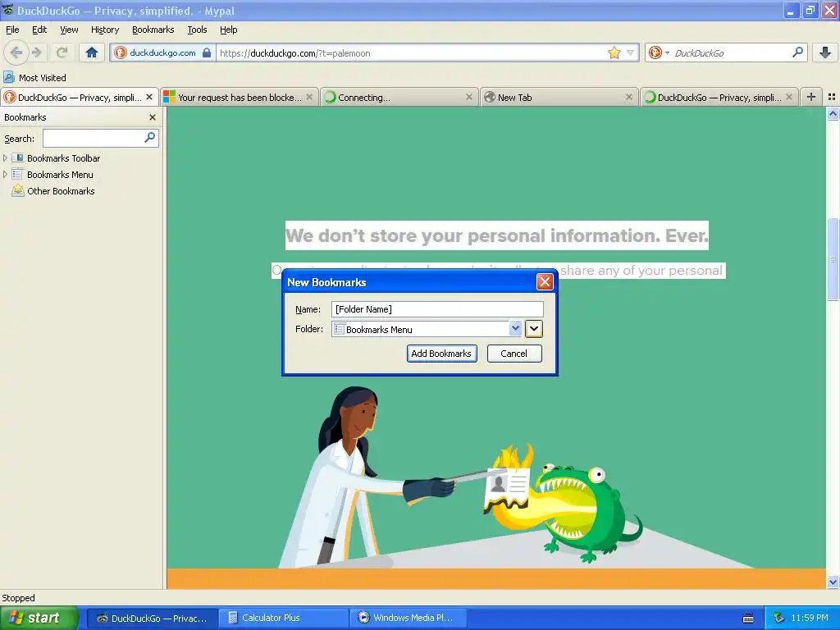
Task: Expand the Bookmarks Toolbar tree node
Action: [6, 158]
